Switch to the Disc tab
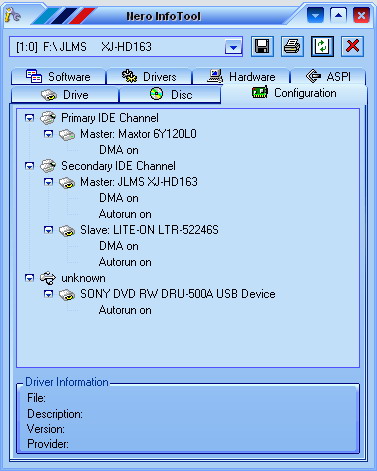377x471 pixels. [x=170, y=95]
